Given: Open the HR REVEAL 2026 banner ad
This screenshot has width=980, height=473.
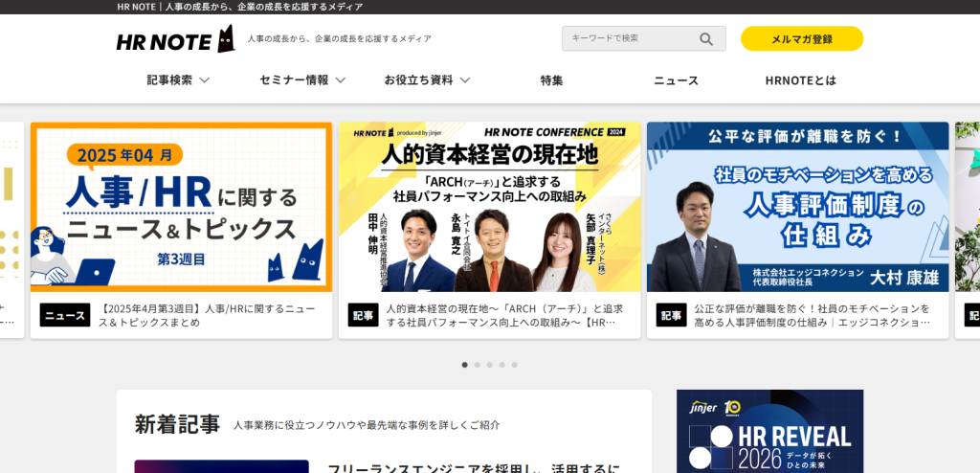Looking at the screenshot, I should pyautogui.click(x=769, y=431).
